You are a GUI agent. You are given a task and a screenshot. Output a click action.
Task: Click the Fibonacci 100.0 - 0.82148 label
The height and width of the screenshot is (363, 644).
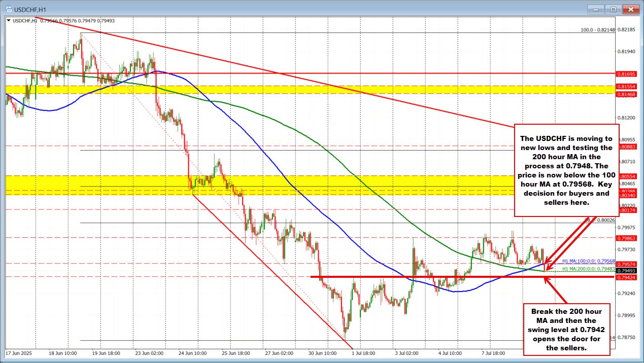[597, 30]
